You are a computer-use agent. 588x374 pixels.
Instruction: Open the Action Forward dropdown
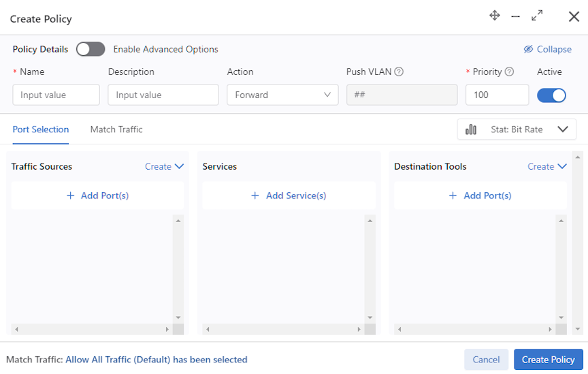click(282, 95)
